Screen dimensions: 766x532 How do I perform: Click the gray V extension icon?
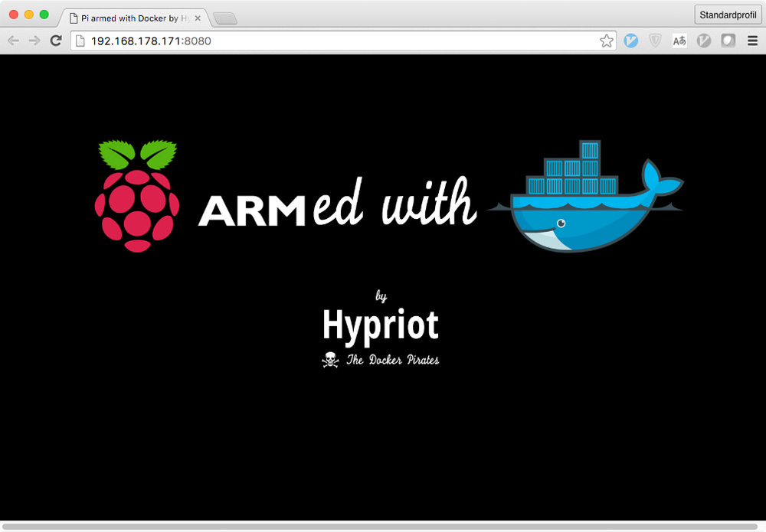click(x=703, y=41)
